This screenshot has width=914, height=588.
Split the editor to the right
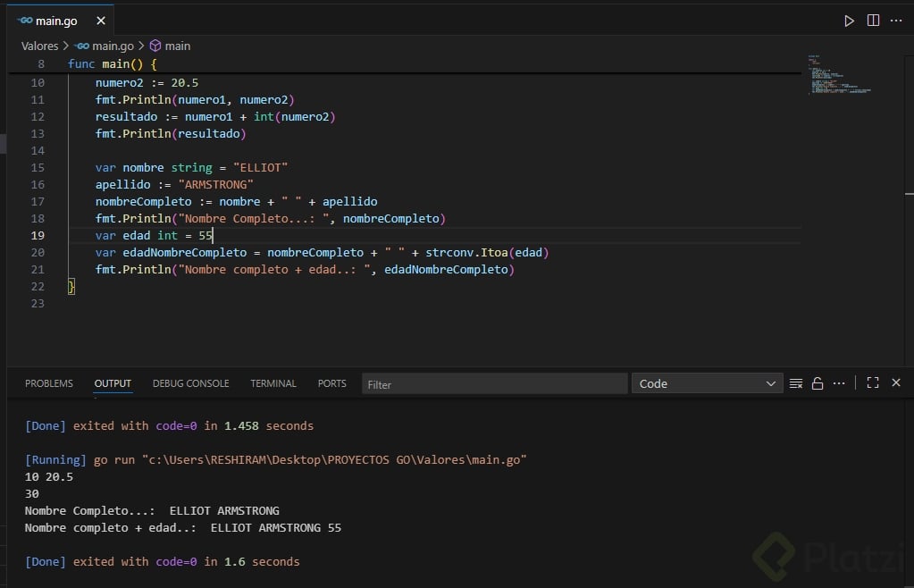[873, 21]
